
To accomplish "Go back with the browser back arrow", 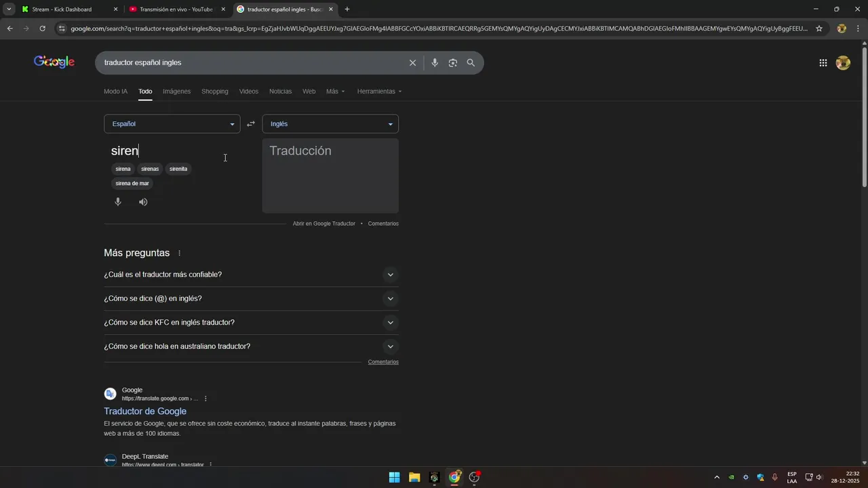I will 9,28.
